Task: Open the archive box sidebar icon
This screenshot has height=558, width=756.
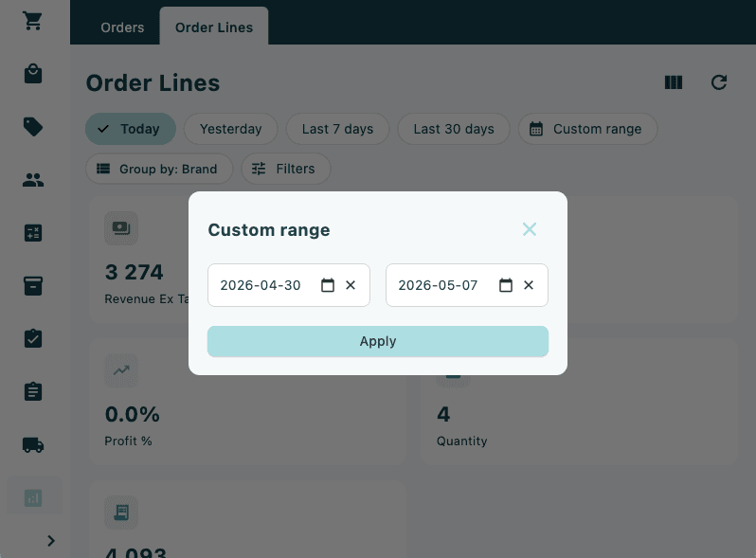Action: [x=33, y=285]
